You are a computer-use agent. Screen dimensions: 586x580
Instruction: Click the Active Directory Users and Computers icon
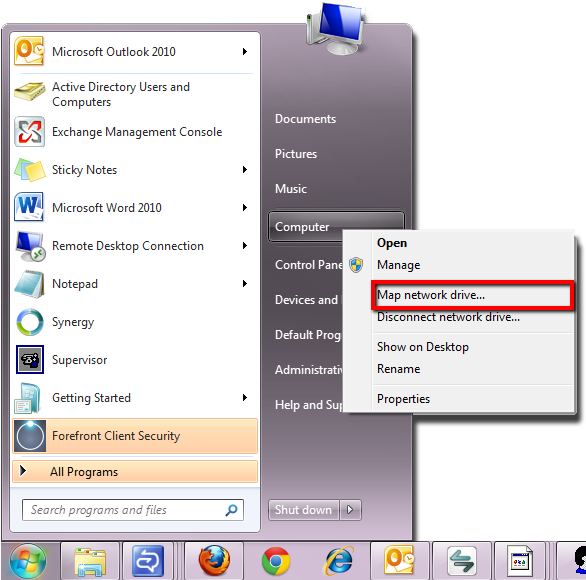pos(29,92)
